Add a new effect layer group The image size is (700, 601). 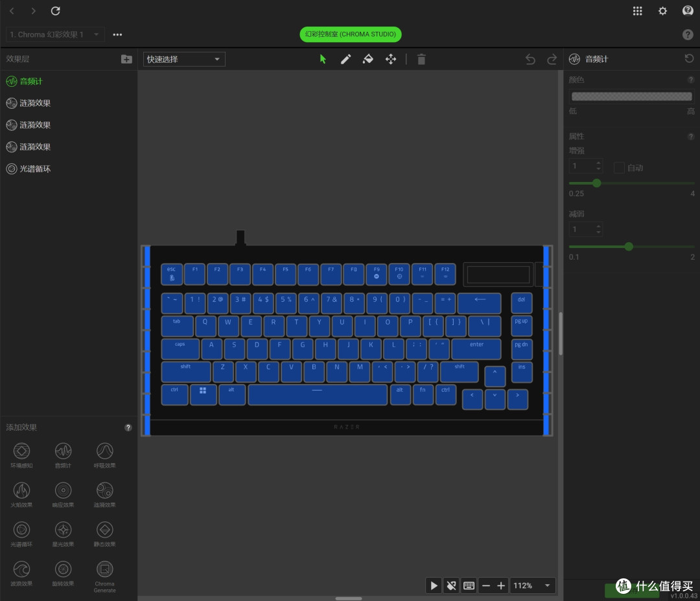tap(126, 59)
